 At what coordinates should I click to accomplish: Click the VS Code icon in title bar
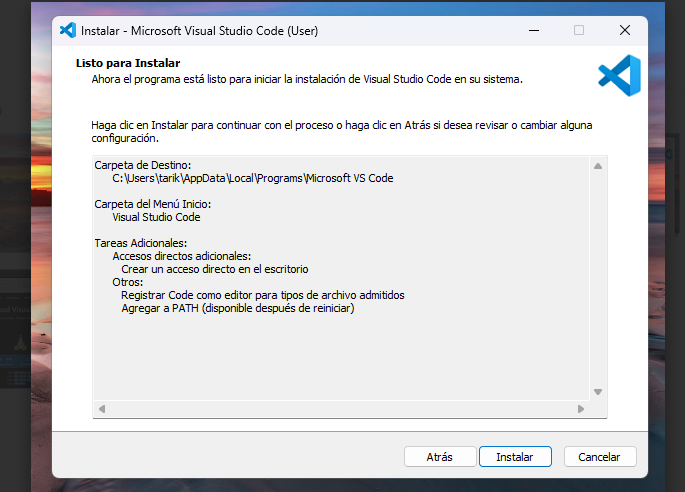pyautogui.click(x=68, y=30)
